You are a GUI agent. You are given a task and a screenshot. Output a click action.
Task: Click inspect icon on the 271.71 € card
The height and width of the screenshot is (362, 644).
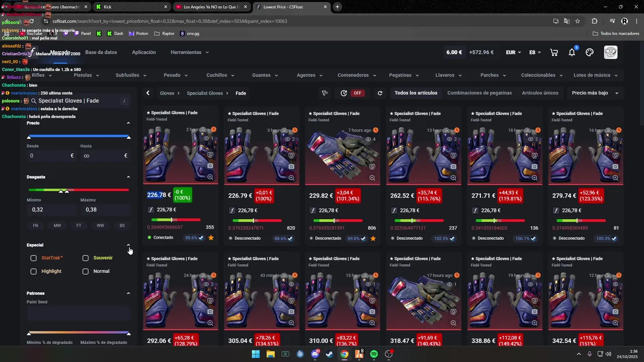pos(534,155)
